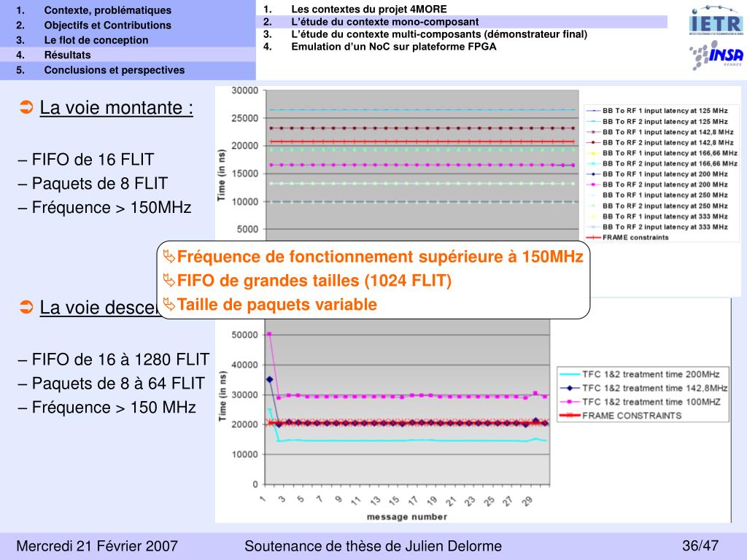Click 'Time (in ns)' label of lower chart
747x560 pixels.
click(x=222, y=396)
